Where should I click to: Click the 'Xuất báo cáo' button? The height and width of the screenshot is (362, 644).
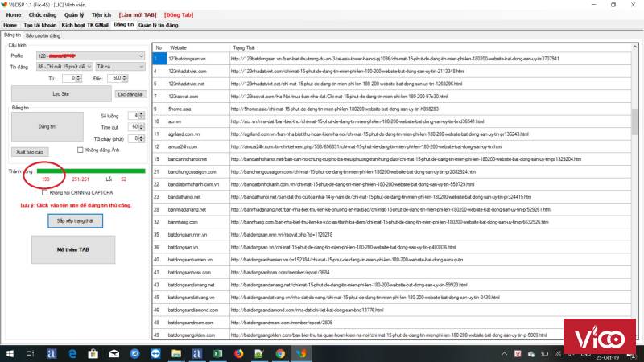(30, 152)
